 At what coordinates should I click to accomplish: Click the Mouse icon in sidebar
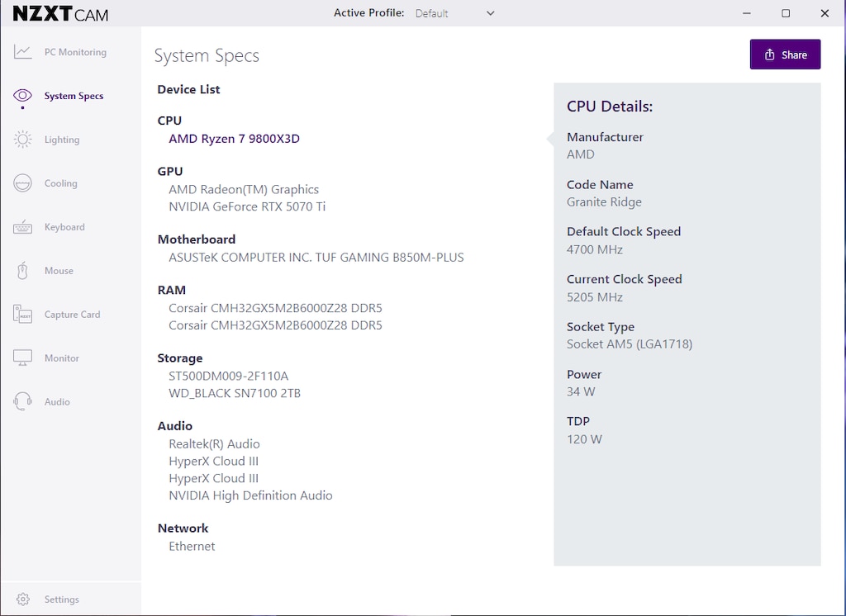click(22, 270)
